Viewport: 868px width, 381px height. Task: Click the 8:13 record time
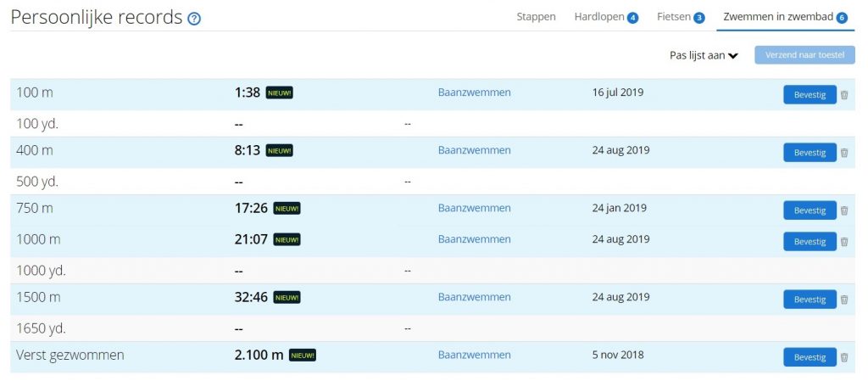248,151
